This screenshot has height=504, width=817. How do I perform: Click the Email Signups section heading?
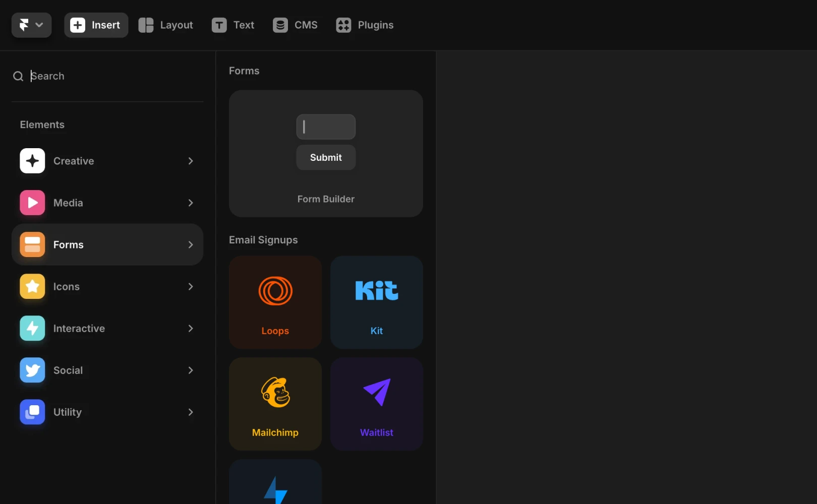pyautogui.click(x=263, y=240)
